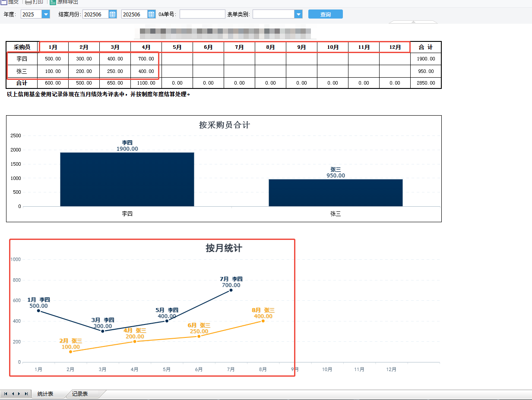Select the 张三 row name cell

[22, 71]
